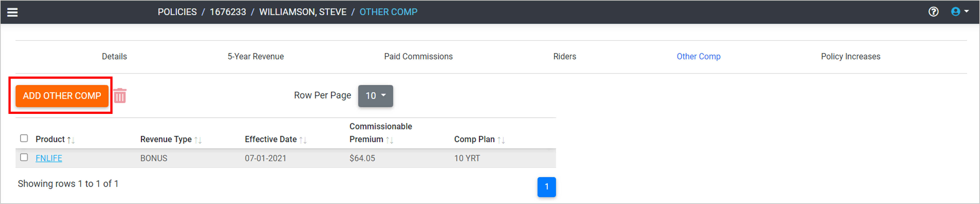Screen dimensions: 980x204
Task: Sort by Revenue Type column arrows
Action: coord(198,140)
